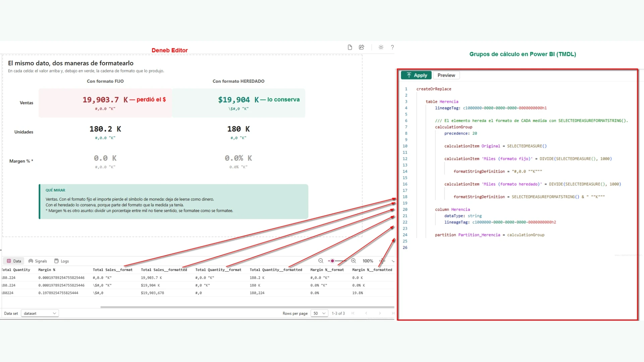The height and width of the screenshot is (362, 644).
Task: Switch to the Logs tab
Action: 62,261
